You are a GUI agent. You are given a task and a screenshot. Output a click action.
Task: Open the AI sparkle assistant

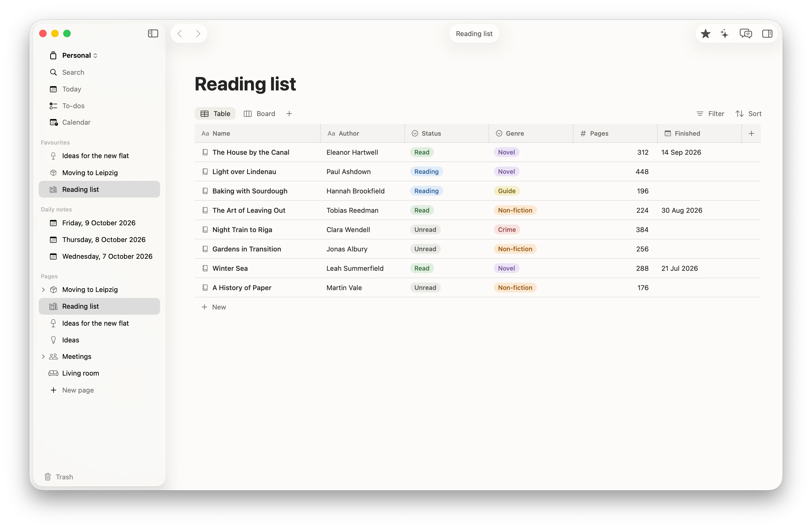(x=725, y=33)
